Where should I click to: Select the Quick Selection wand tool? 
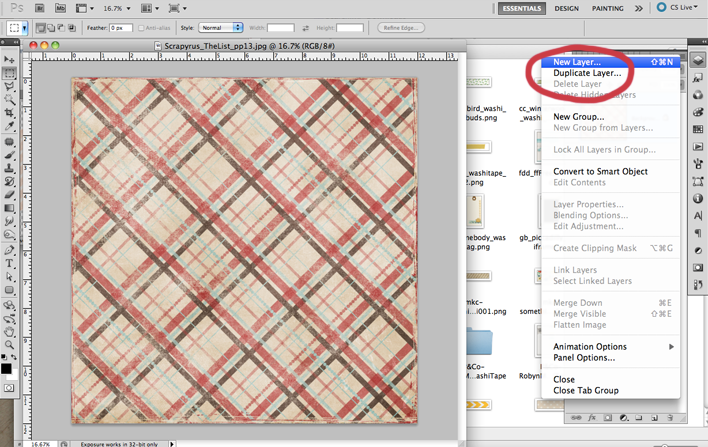point(9,99)
